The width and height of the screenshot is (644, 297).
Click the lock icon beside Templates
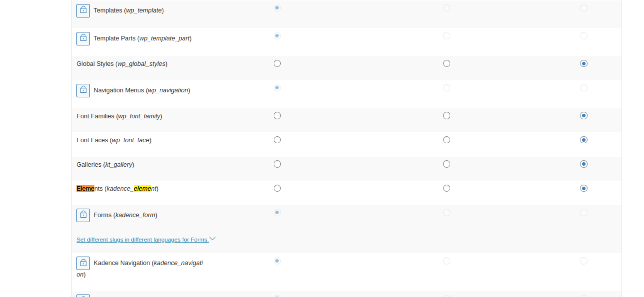pyautogui.click(x=83, y=10)
